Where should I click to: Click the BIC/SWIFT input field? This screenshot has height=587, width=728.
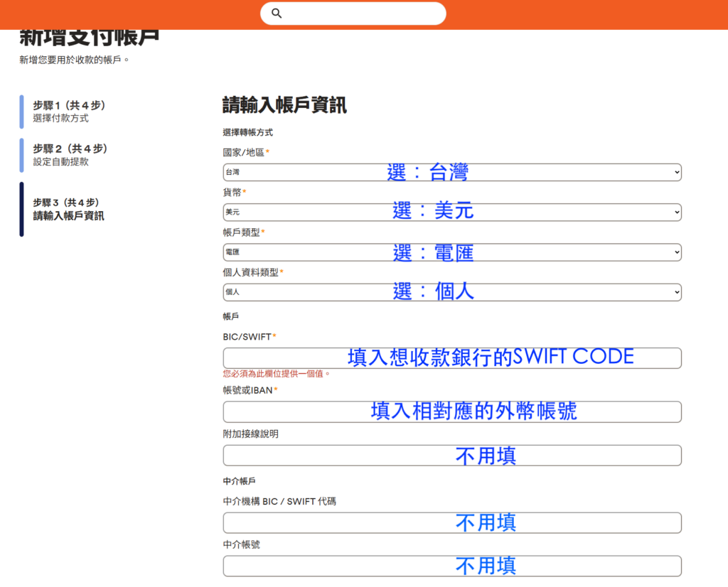pyautogui.click(x=451, y=357)
